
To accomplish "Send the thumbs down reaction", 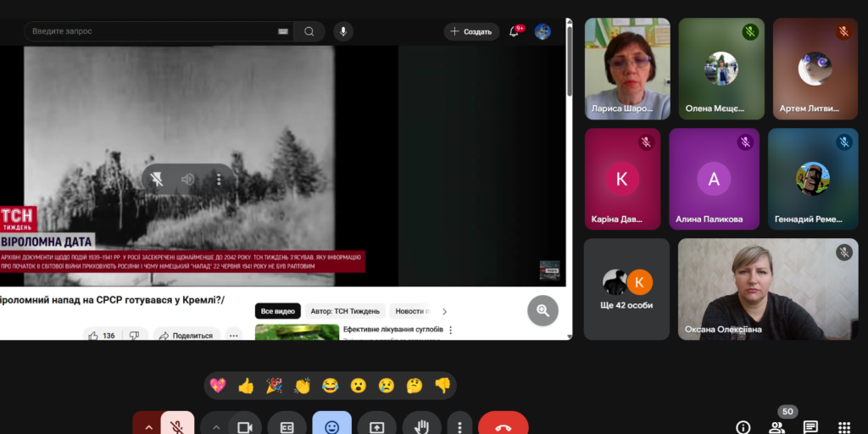I will click(442, 386).
